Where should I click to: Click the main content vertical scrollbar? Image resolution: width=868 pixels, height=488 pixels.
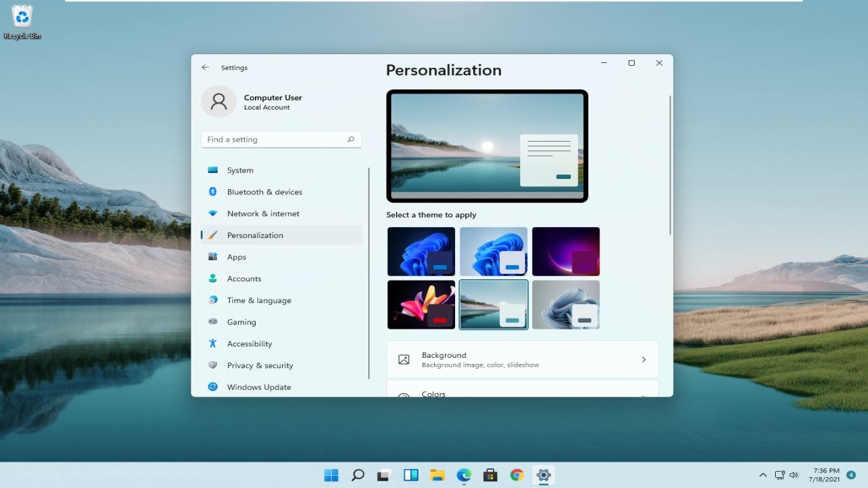coord(670,165)
